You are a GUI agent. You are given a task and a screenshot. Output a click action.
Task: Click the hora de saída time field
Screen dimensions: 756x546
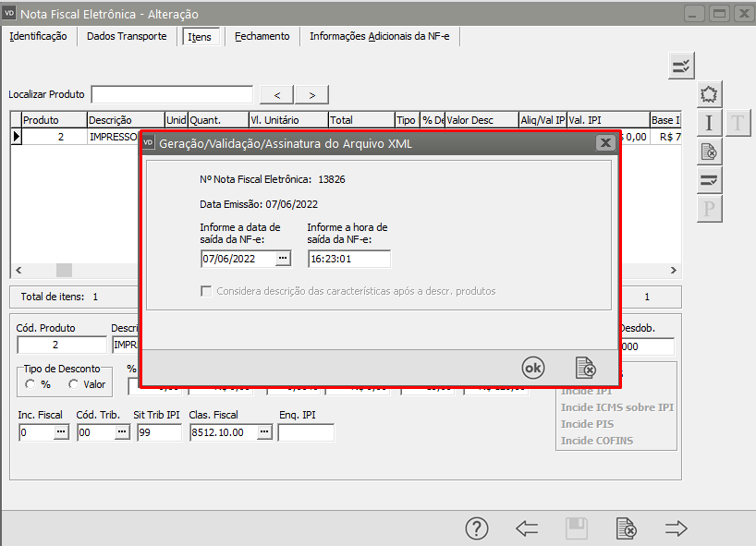[348, 259]
